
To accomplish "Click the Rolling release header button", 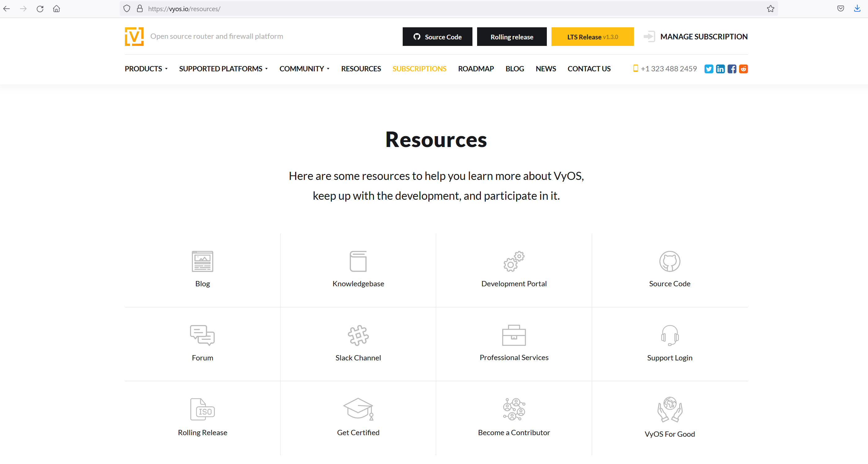I will [511, 36].
